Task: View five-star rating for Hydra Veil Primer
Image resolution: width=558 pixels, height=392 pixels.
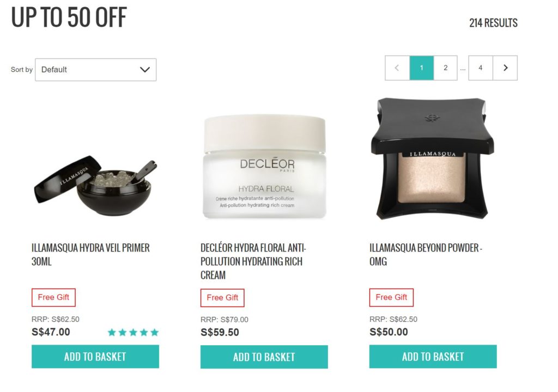Action: click(x=133, y=333)
